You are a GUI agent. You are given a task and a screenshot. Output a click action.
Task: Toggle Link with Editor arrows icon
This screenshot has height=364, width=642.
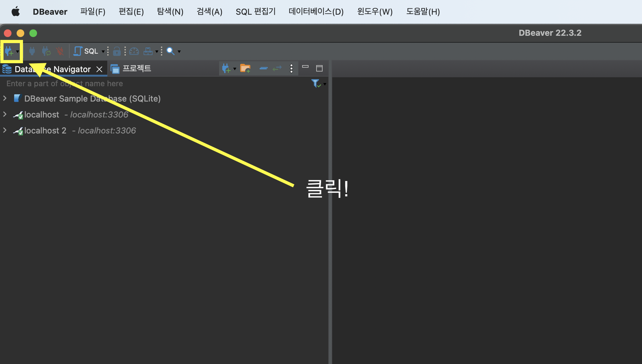(x=277, y=68)
